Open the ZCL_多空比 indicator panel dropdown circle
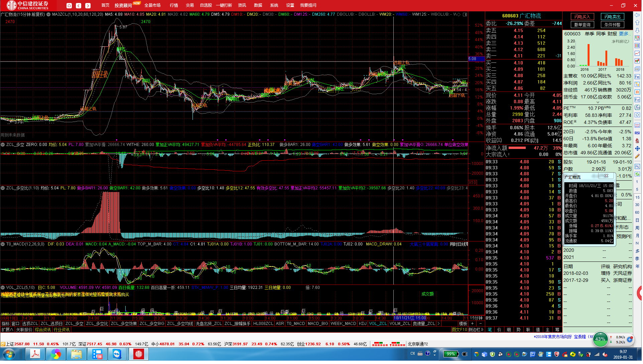Image resolution: width=643 pixels, height=364 pixels. pyautogui.click(x=3, y=188)
